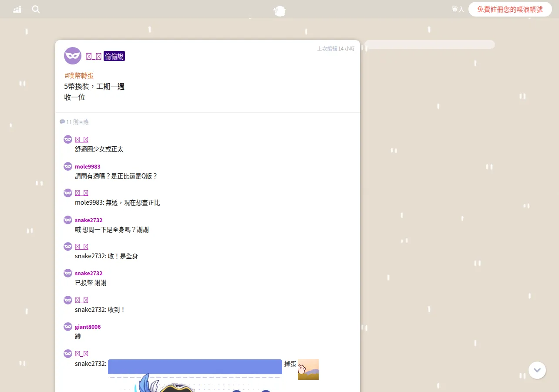The image size is (559, 392).
Task: Click the 上次編輯 14 小時 timestamp
Action: [336, 48]
